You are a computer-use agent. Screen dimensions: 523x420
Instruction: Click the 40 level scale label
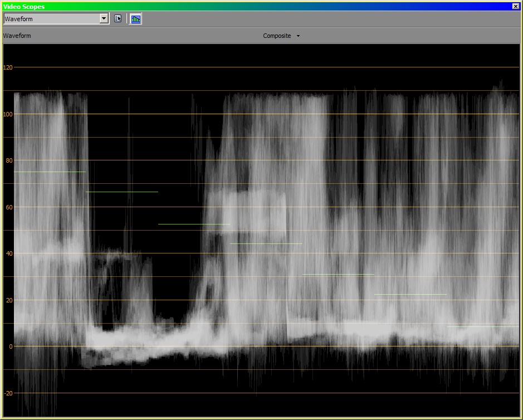pyautogui.click(x=8, y=253)
